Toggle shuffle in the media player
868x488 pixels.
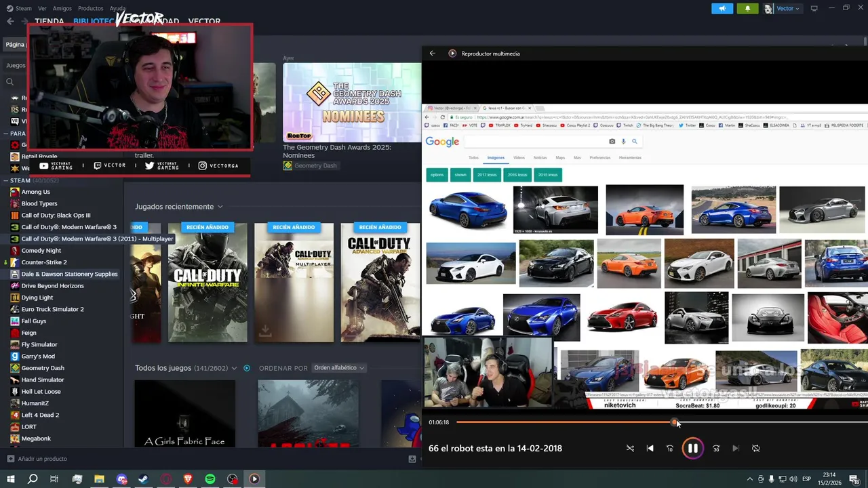coord(630,448)
